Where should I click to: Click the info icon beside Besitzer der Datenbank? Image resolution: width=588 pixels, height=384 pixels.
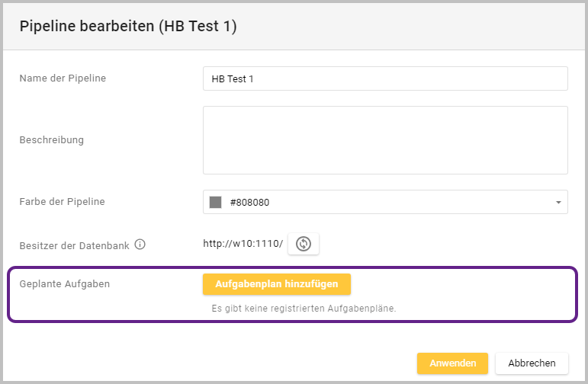pyautogui.click(x=140, y=245)
